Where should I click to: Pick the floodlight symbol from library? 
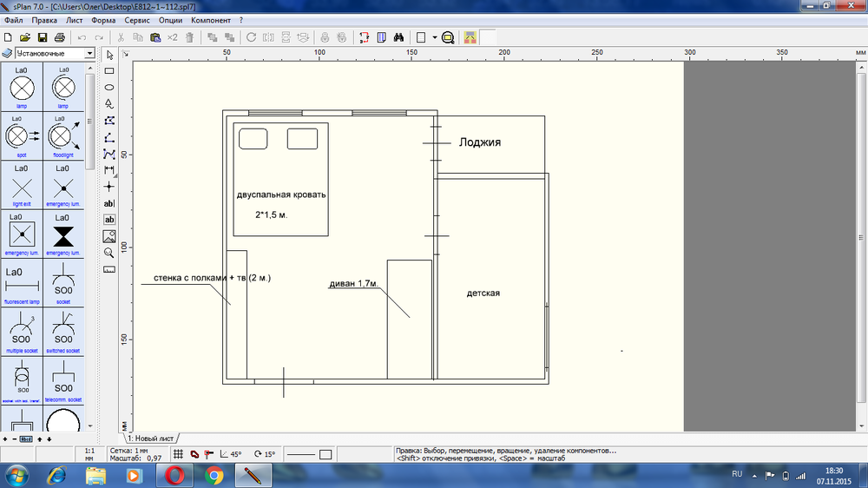coord(63,135)
